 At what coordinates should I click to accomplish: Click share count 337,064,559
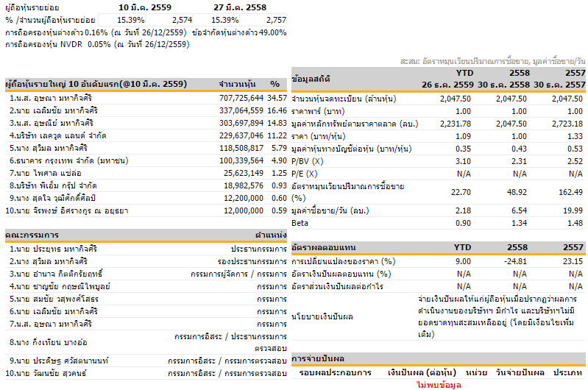tap(241, 110)
